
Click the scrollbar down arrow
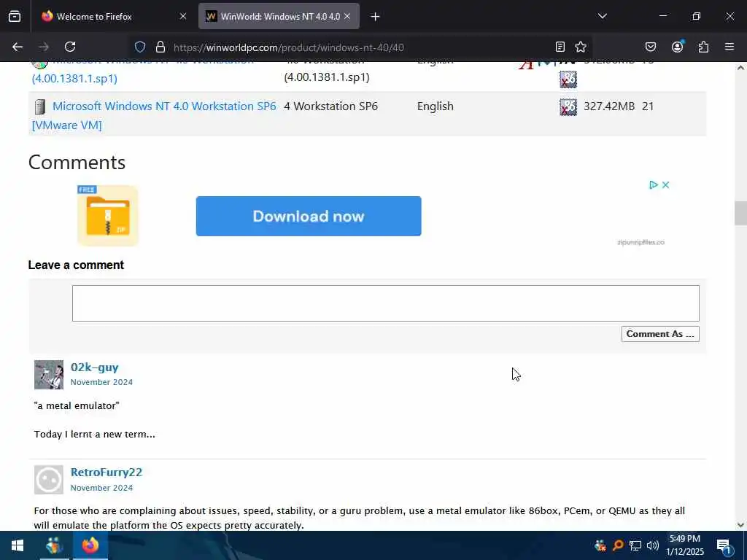click(740, 525)
